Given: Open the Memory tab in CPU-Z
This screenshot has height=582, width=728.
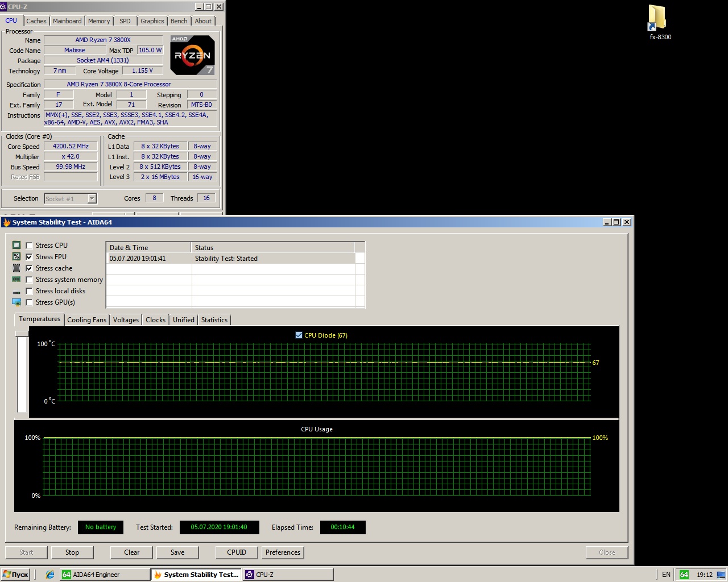Looking at the screenshot, I should pyautogui.click(x=99, y=21).
